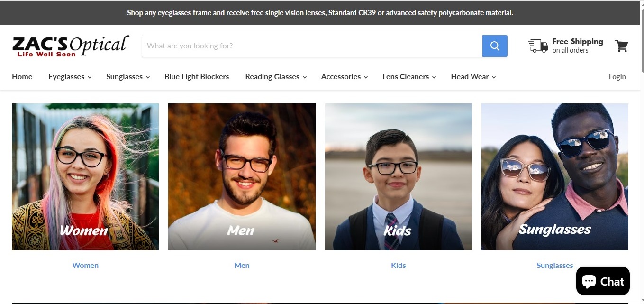Go to the Home menu item
The image size is (644, 304).
pyautogui.click(x=22, y=77)
